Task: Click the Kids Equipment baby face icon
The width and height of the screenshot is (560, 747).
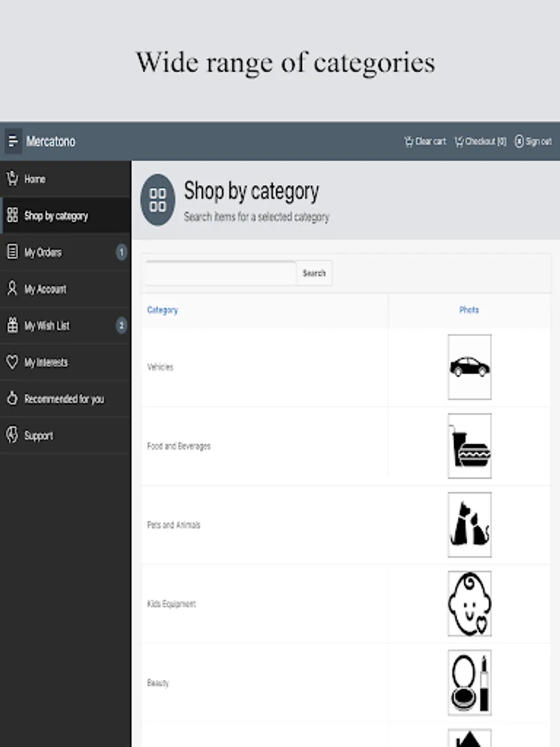Action: [x=470, y=604]
